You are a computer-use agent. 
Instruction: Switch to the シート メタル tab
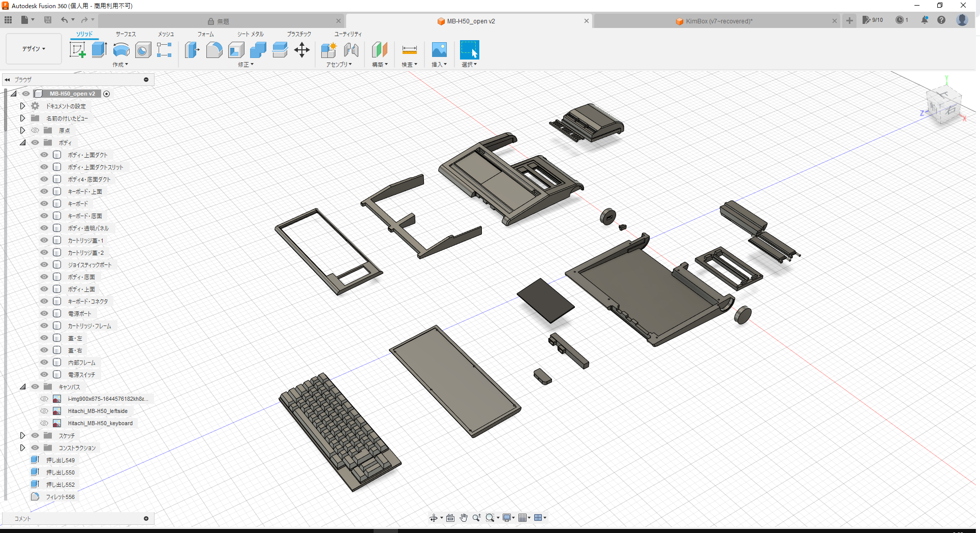[250, 34]
